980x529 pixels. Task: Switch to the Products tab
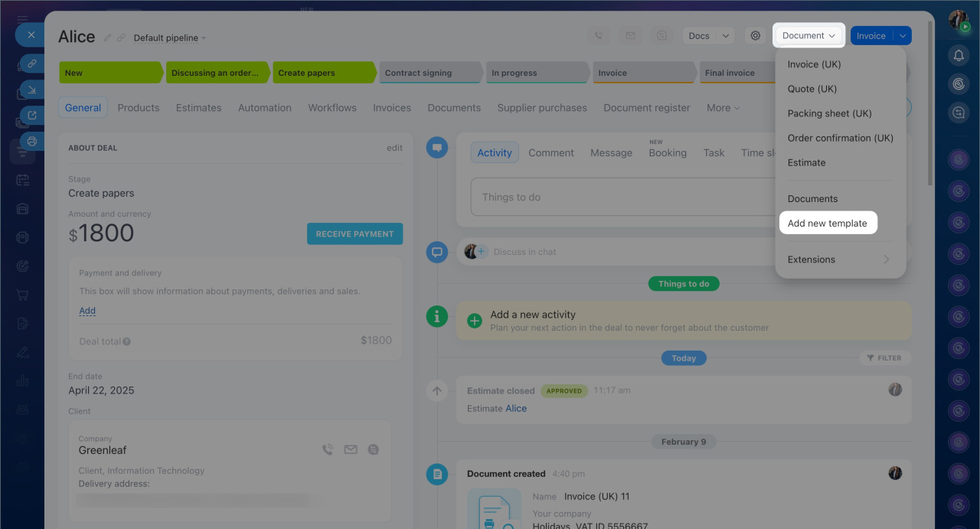point(139,108)
